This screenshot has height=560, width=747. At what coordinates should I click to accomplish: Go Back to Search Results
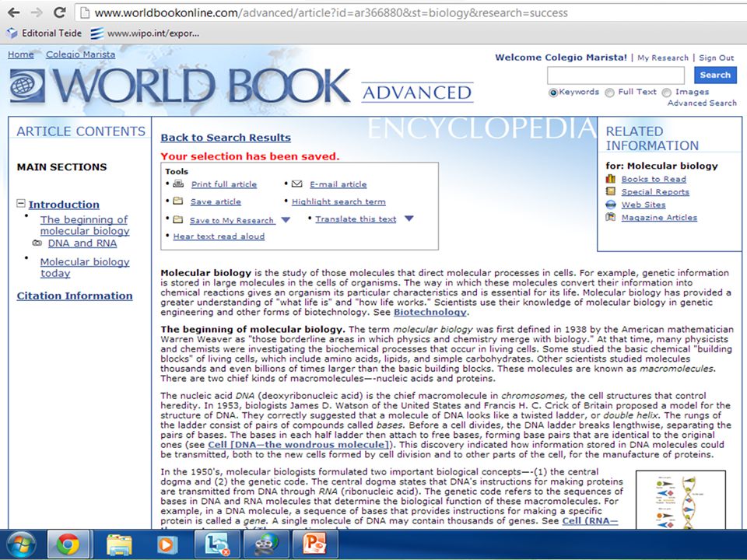[x=226, y=138]
